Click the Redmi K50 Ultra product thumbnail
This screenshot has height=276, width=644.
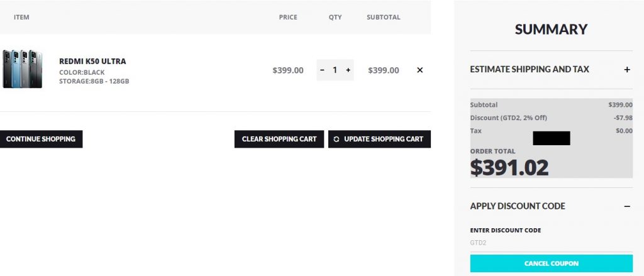22,69
